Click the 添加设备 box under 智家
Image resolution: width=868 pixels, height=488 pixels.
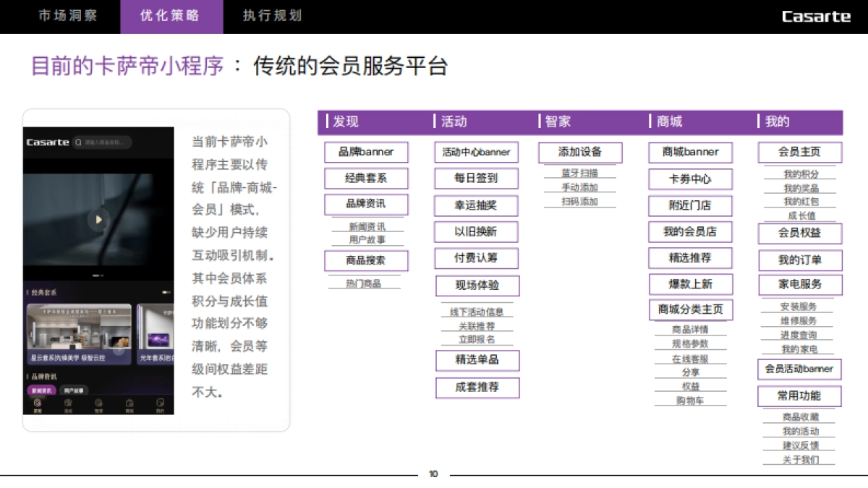click(x=580, y=153)
